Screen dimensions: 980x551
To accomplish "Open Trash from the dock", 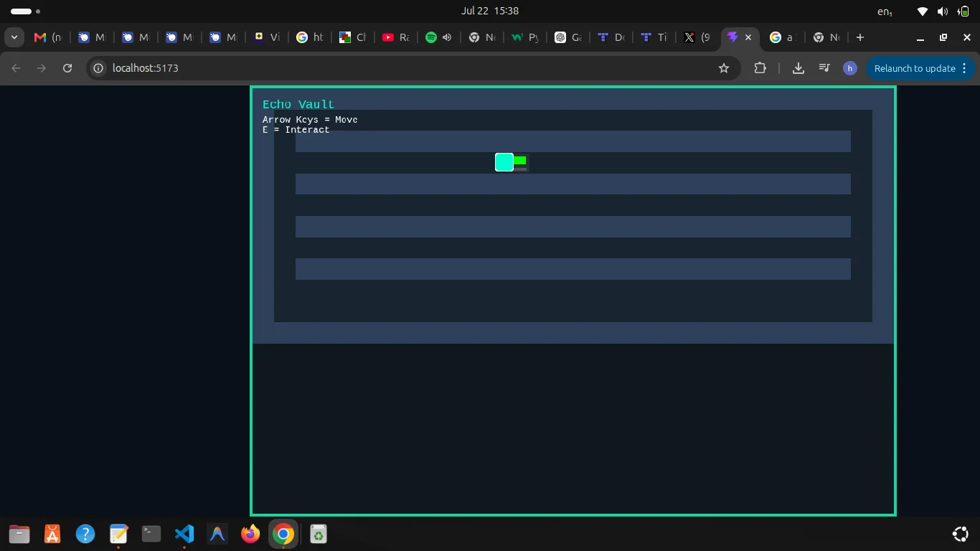I will (318, 534).
